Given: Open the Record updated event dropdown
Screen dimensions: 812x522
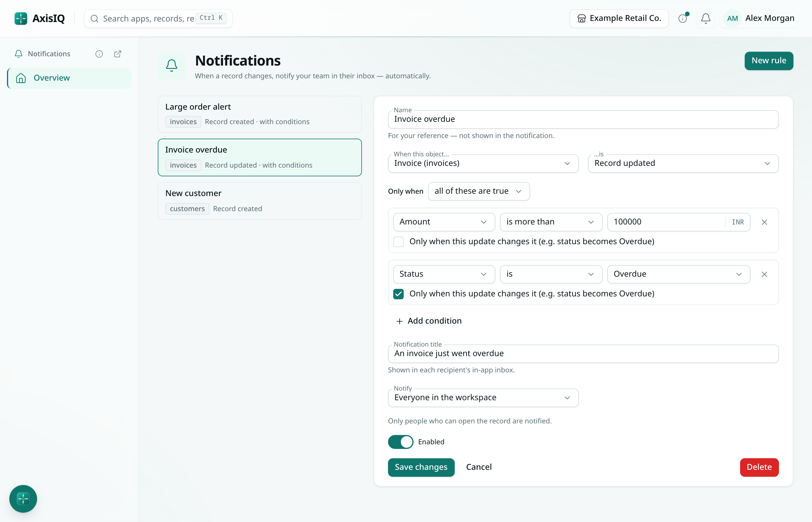Looking at the screenshot, I should coord(683,163).
